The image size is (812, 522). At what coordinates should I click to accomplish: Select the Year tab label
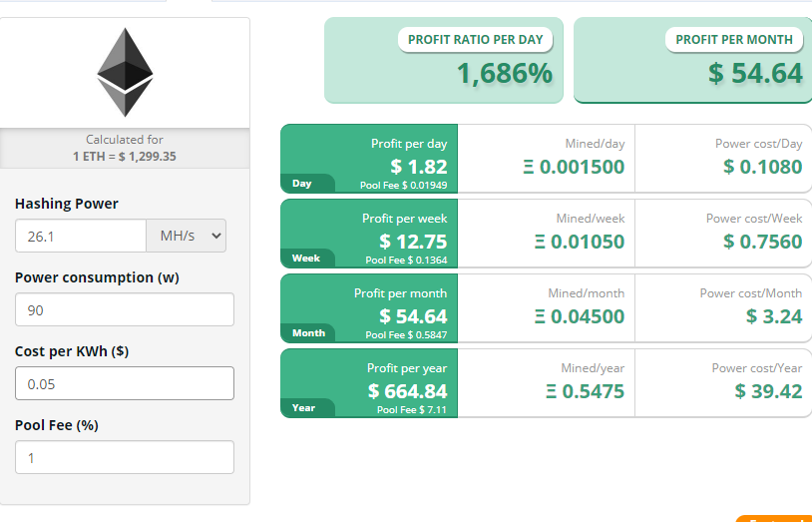[304, 407]
